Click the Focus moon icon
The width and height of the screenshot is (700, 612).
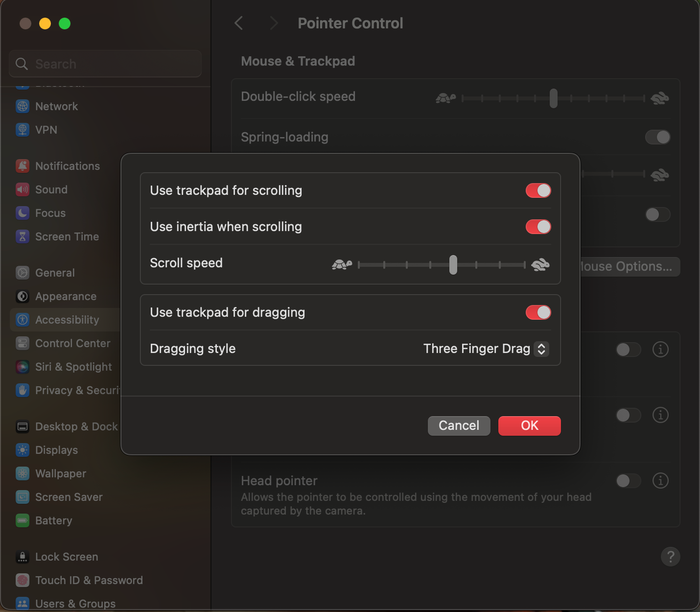[23, 213]
